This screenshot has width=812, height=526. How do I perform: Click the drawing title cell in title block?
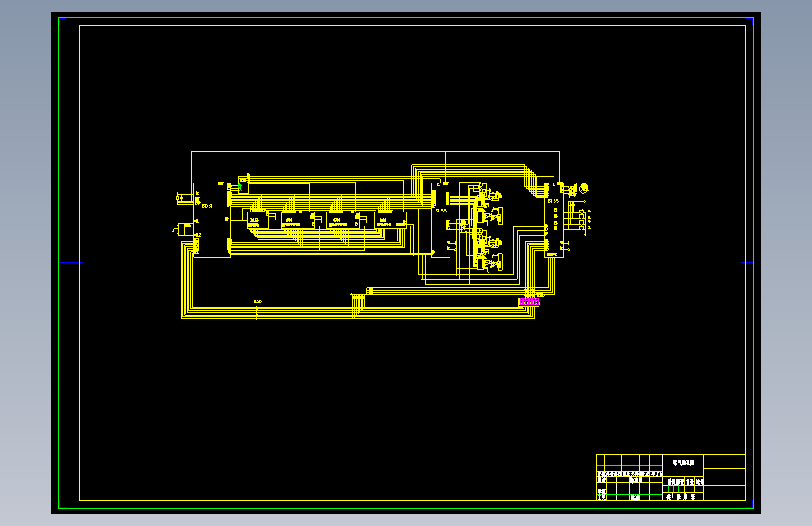[683, 465]
